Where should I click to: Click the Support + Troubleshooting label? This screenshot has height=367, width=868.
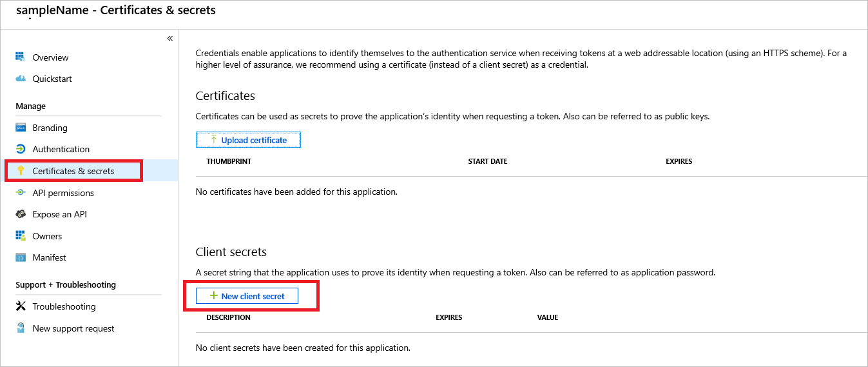coord(66,284)
